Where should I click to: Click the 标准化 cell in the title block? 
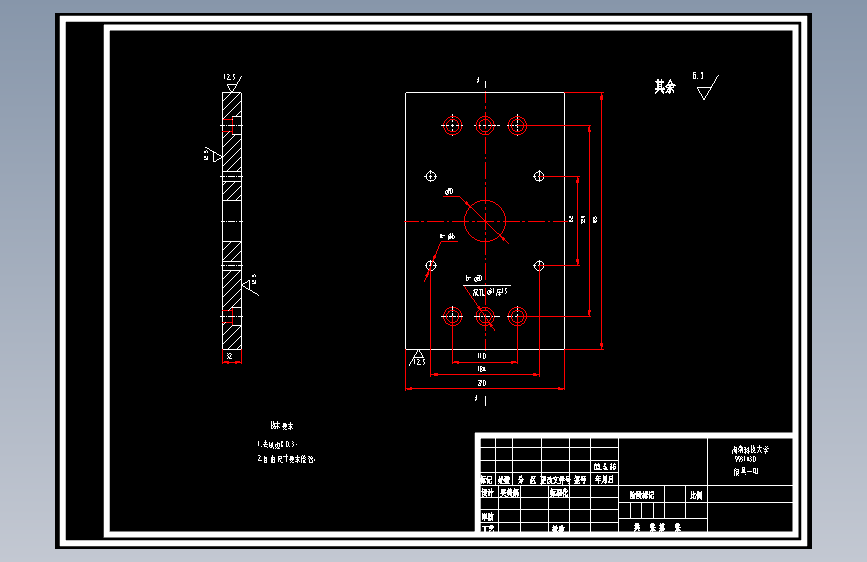coord(558,492)
